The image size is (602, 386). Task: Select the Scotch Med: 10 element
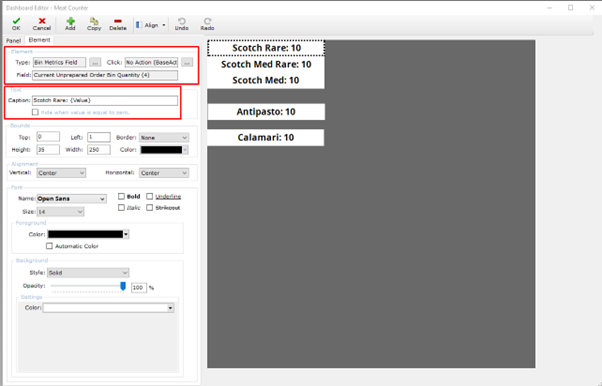click(x=266, y=80)
